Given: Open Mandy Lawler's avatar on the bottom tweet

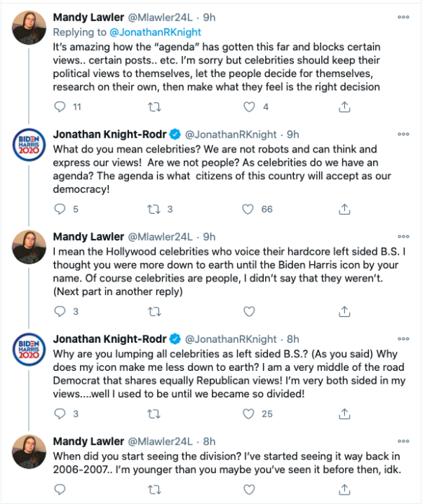Looking at the screenshot, I should [29, 451].
